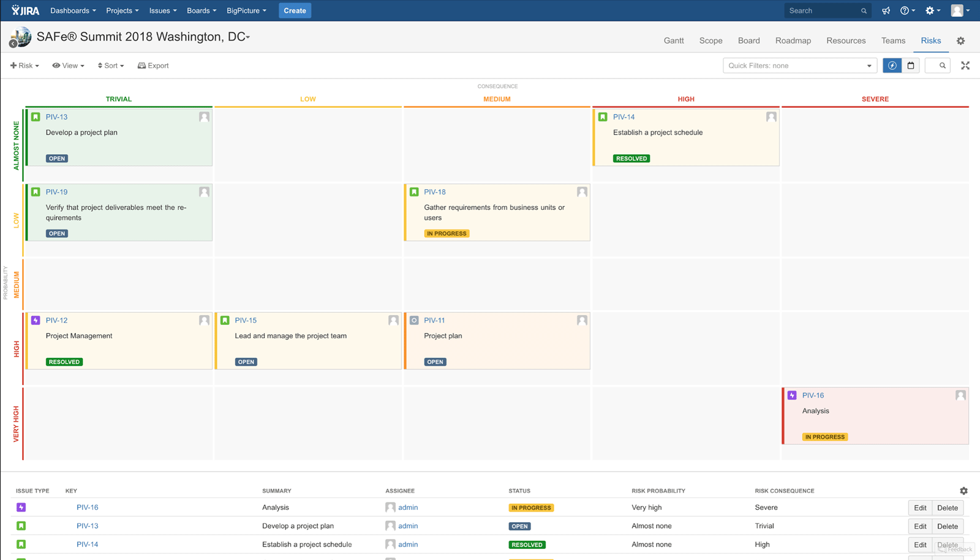The width and height of the screenshot is (980, 560).
Task: Open the Quick Filters dropdown
Action: [799, 65]
